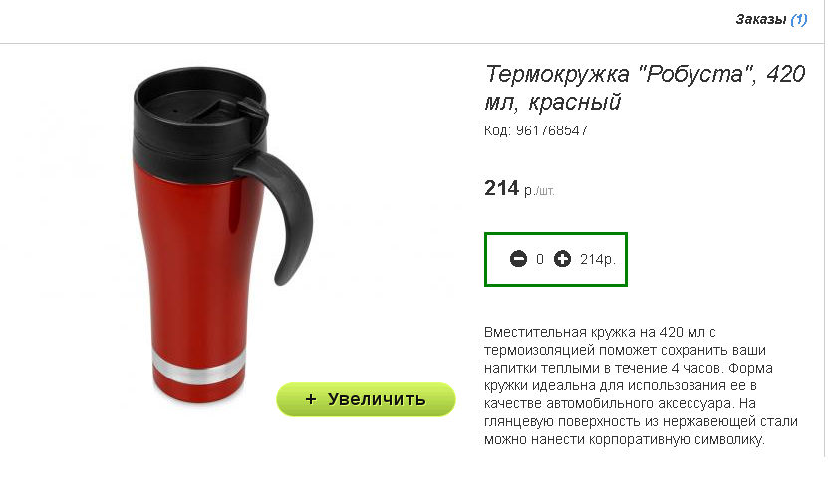Click the plus sign inside the Увеличить button

[x=311, y=399]
